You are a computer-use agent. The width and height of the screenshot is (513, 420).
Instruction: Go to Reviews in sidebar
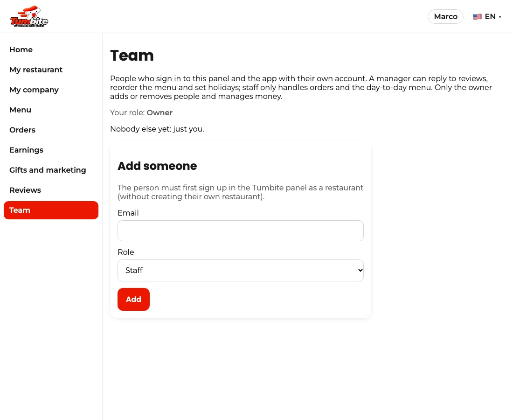(51, 190)
